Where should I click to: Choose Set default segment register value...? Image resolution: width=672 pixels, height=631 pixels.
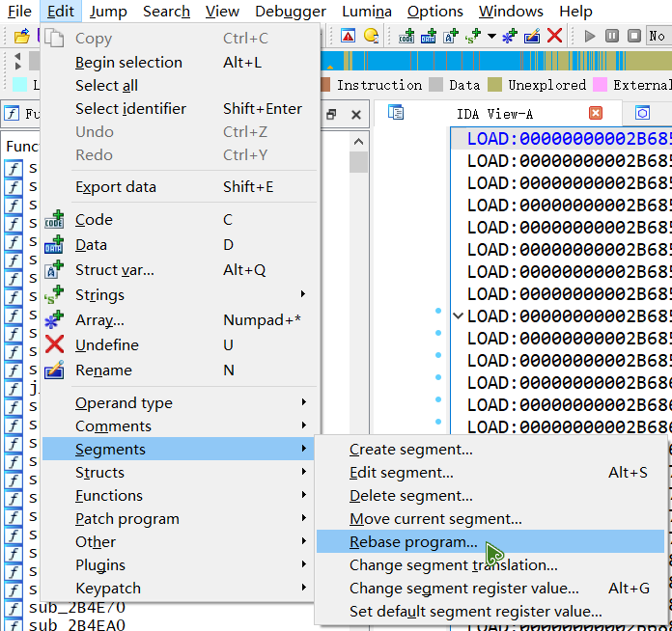pos(490,612)
